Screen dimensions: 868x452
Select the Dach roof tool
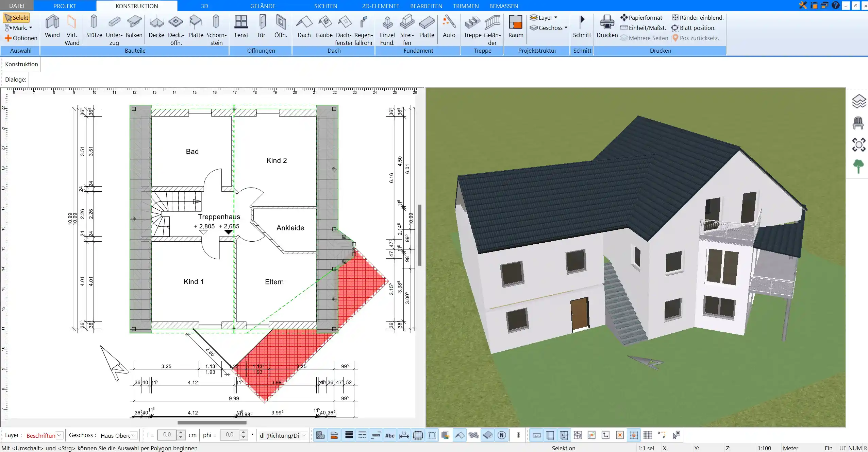[304, 27]
